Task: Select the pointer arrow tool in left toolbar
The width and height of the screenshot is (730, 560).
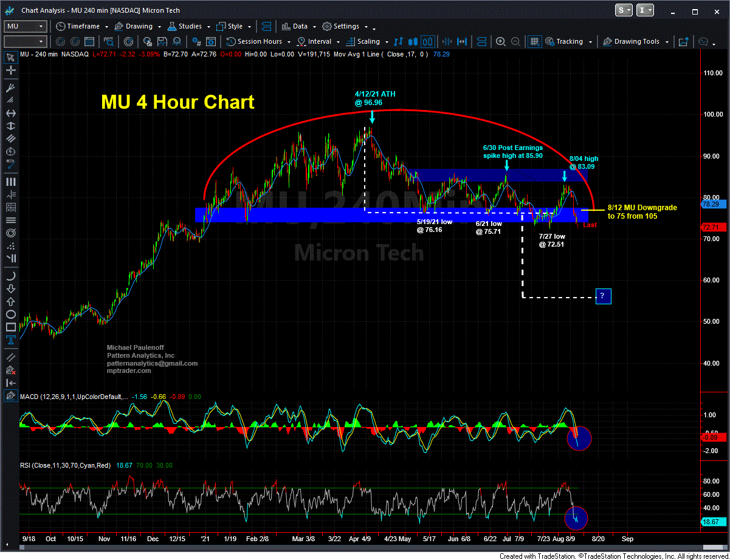Action: pos(10,58)
